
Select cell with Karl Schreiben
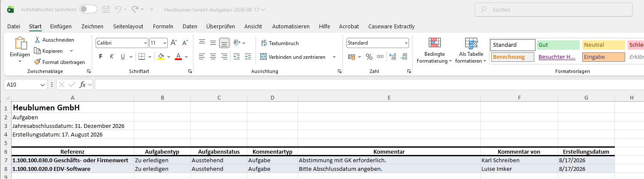519,160
